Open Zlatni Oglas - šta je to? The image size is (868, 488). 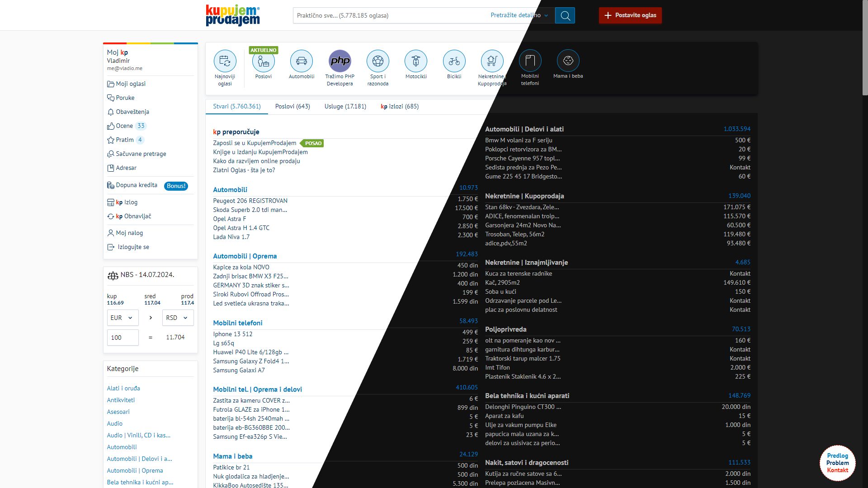pyautogui.click(x=244, y=170)
